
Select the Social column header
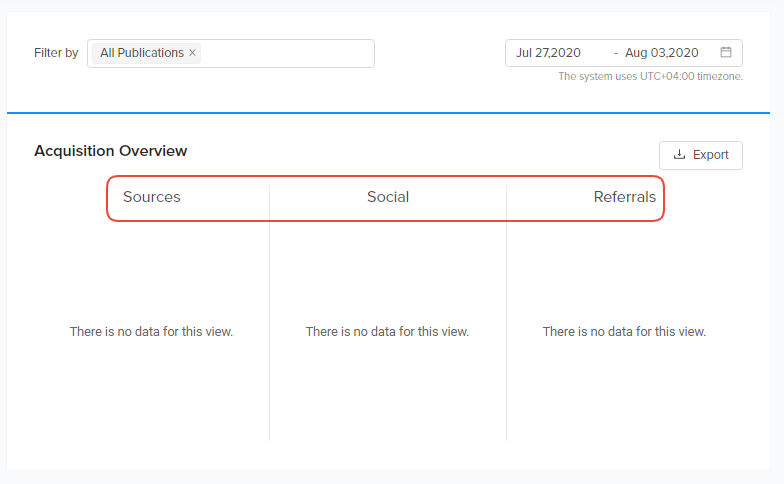[x=388, y=197]
